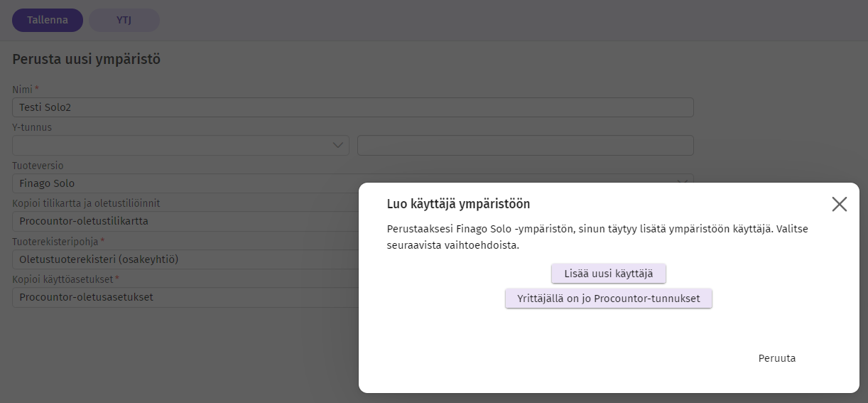This screenshot has height=403, width=868.
Task: Focus the Nimi input field
Action: tap(353, 107)
